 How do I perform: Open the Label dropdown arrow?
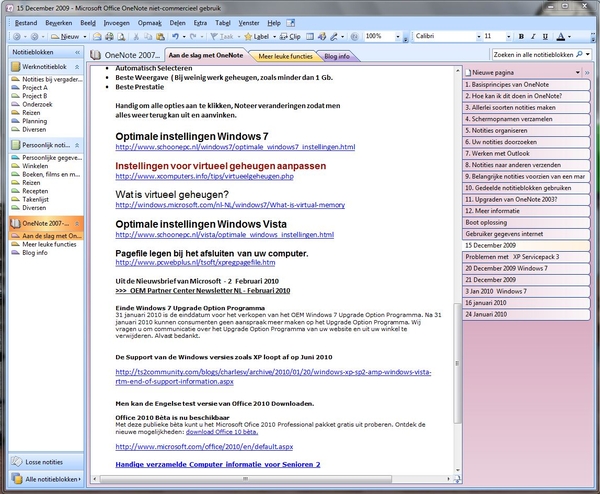point(274,37)
